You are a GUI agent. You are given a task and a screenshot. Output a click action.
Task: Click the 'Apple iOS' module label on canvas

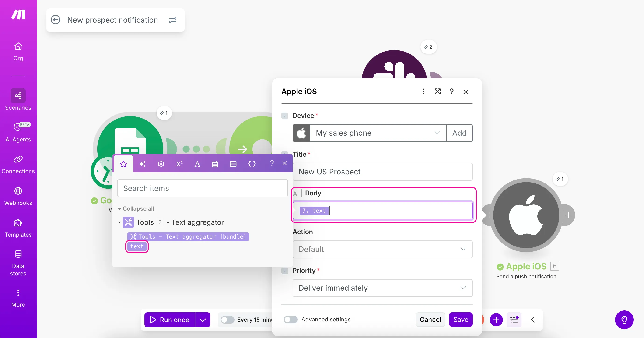pos(526,266)
